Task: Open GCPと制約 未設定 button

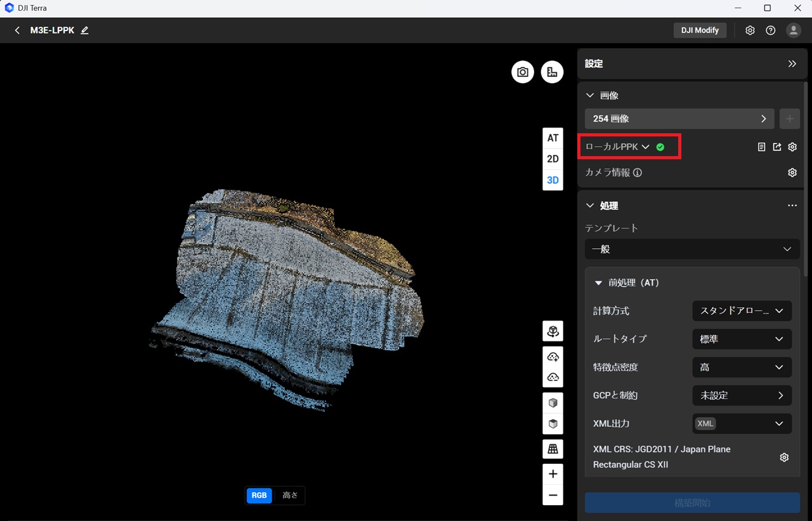Action: click(742, 395)
